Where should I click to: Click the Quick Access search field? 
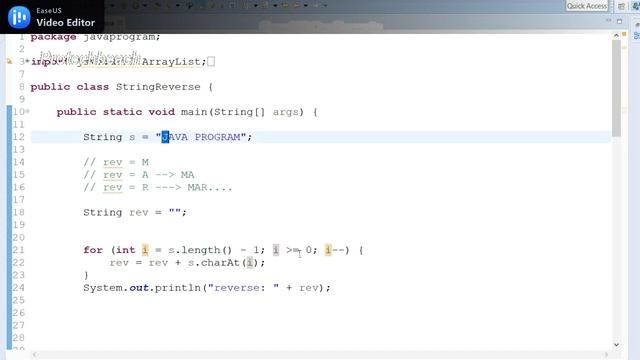tap(587, 6)
